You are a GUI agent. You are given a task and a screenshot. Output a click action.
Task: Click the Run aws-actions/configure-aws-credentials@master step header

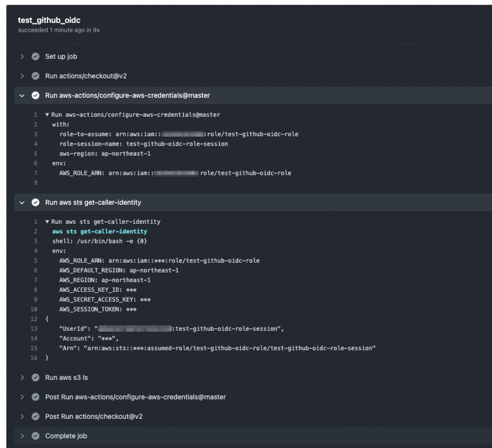128,95
